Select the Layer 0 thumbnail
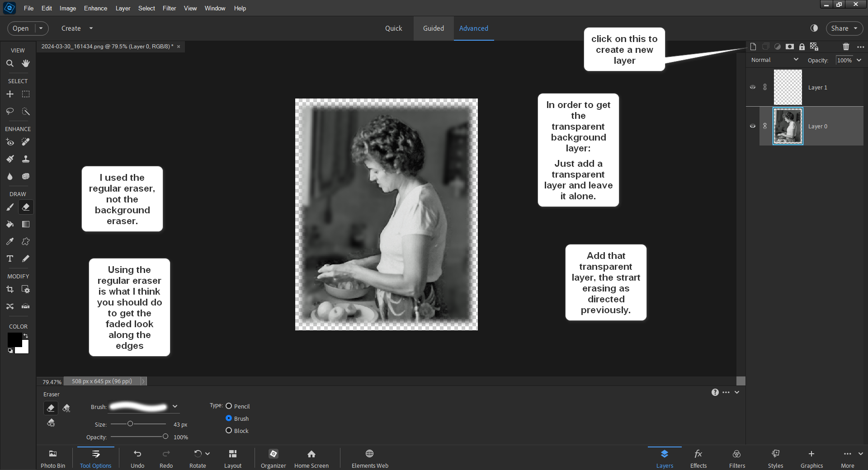Image resolution: width=868 pixels, height=470 pixels. (788, 126)
